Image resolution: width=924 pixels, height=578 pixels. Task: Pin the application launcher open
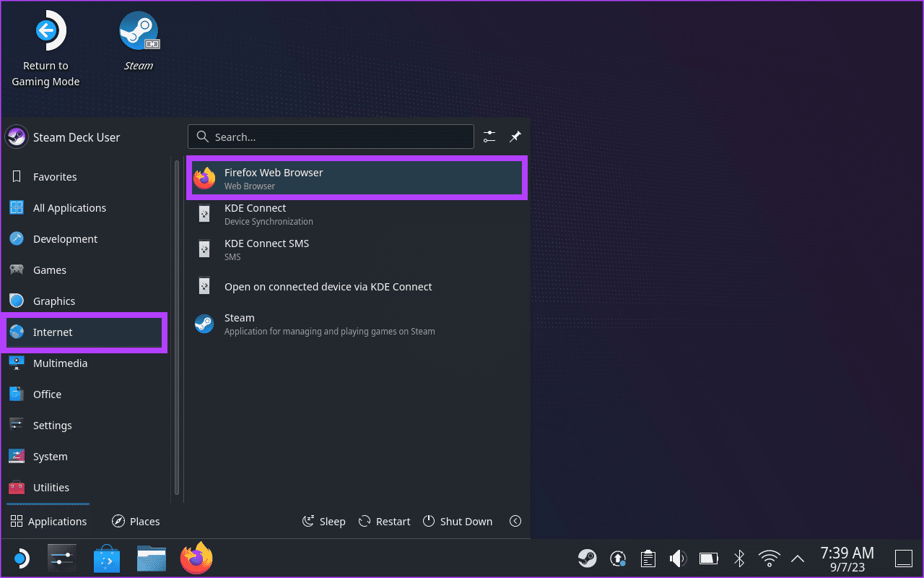coord(515,137)
